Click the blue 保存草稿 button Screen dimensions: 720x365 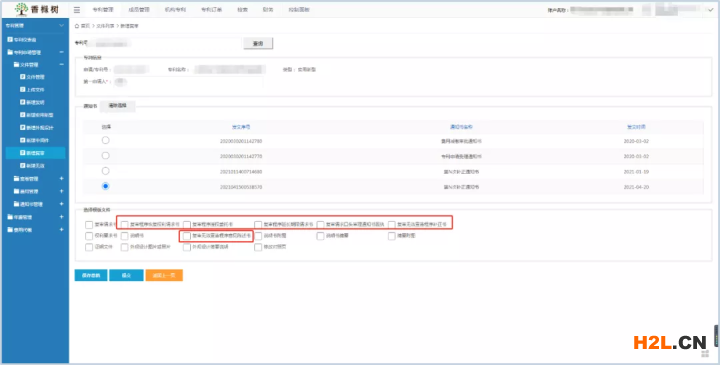[91, 275]
